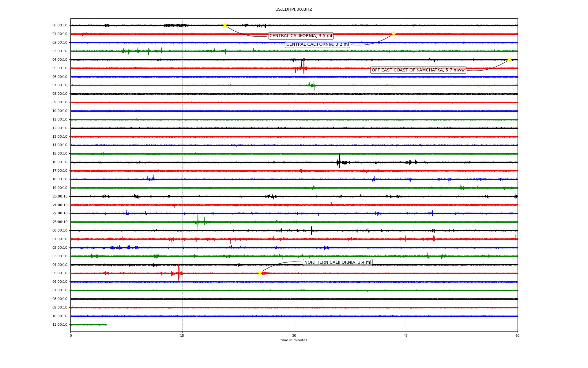This screenshot has height=368, width=588.
Task: Click the short green 11:00:10 trace at bottom
Action: point(89,324)
